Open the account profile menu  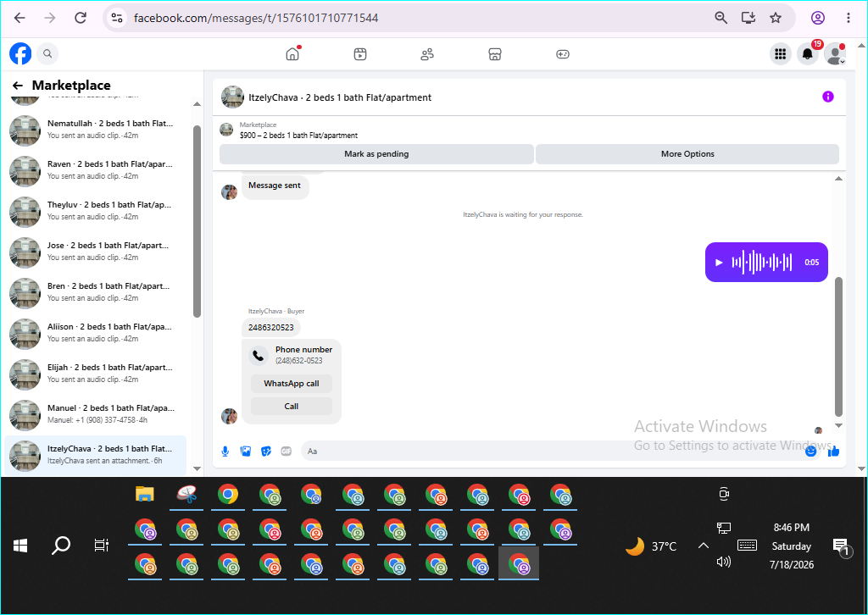(x=835, y=53)
